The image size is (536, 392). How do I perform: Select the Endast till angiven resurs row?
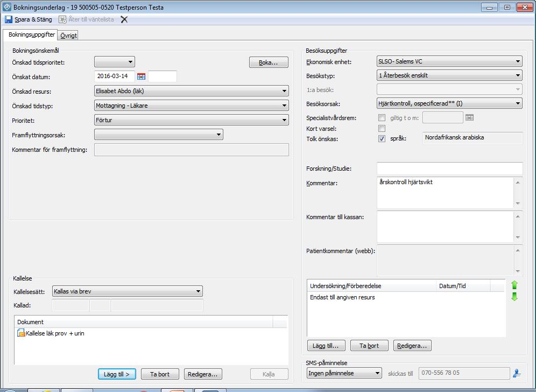406,297
